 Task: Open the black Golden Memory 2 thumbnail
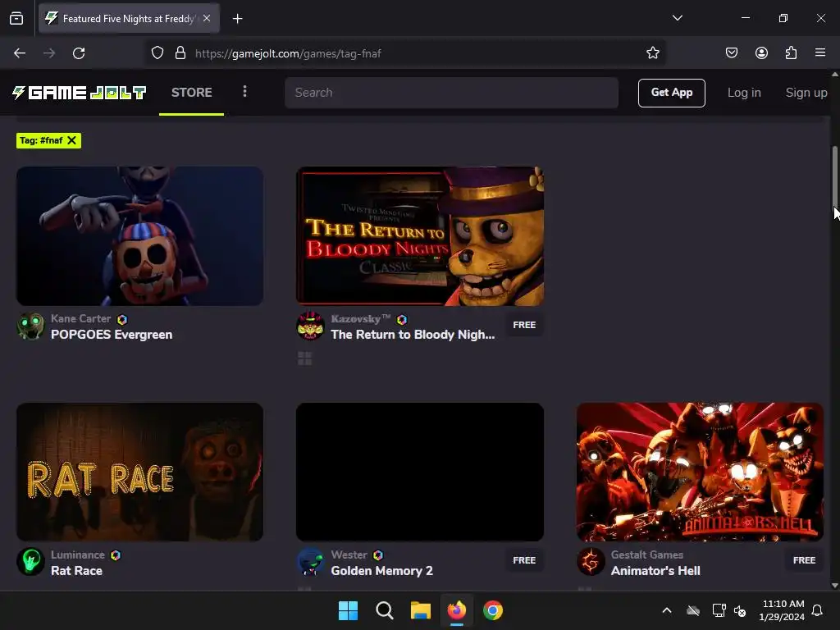pos(420,472)
